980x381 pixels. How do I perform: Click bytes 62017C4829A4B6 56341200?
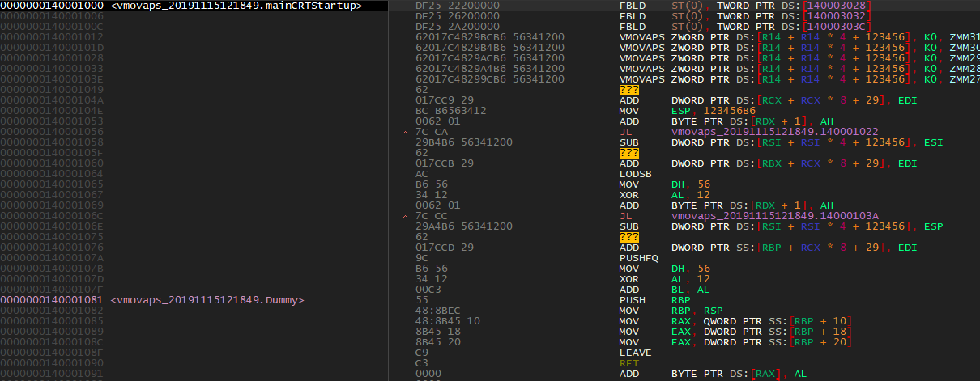coord(490,69)
